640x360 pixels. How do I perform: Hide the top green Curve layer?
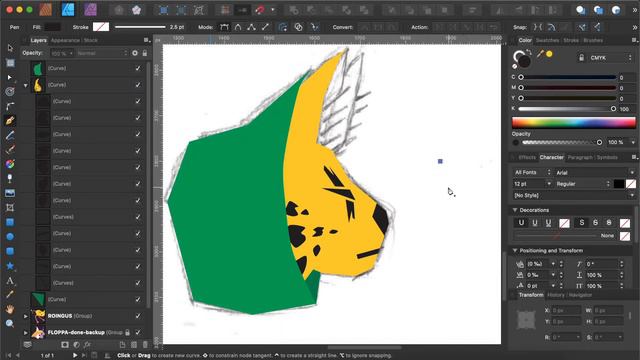138,68
